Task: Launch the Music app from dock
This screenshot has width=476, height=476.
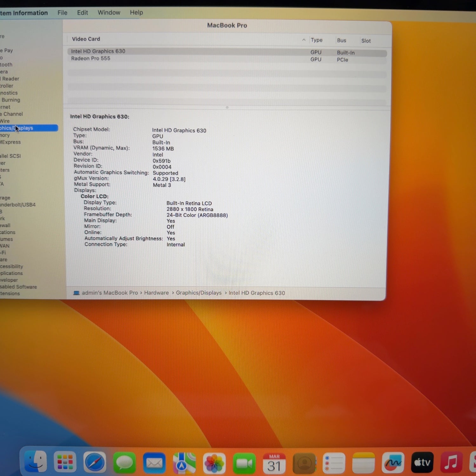Action: coord(451,462)
